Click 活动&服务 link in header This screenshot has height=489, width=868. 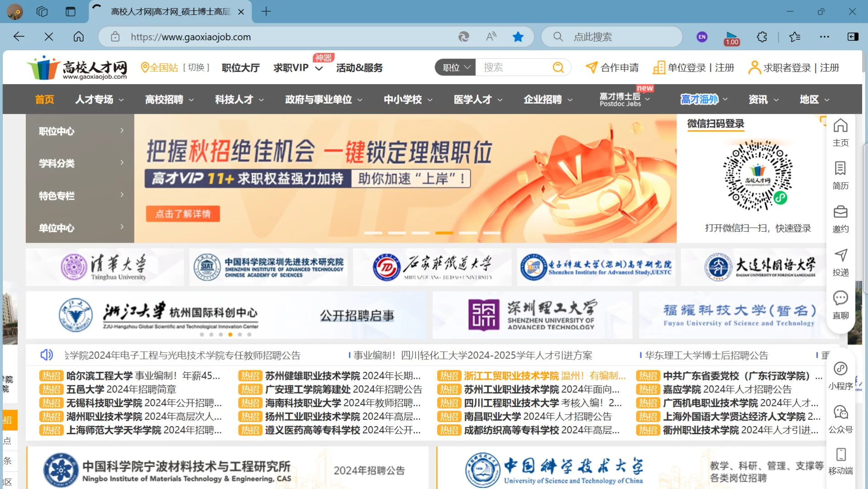click(359, 68)
